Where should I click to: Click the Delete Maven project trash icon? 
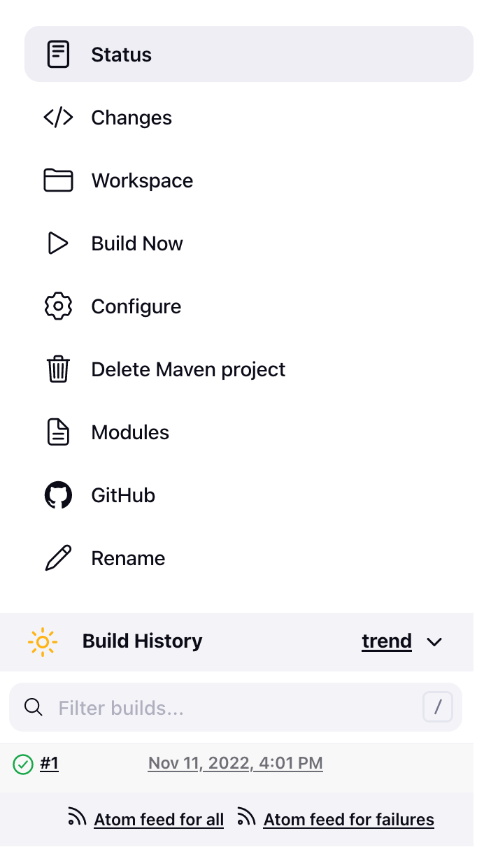tap(58, 369)
